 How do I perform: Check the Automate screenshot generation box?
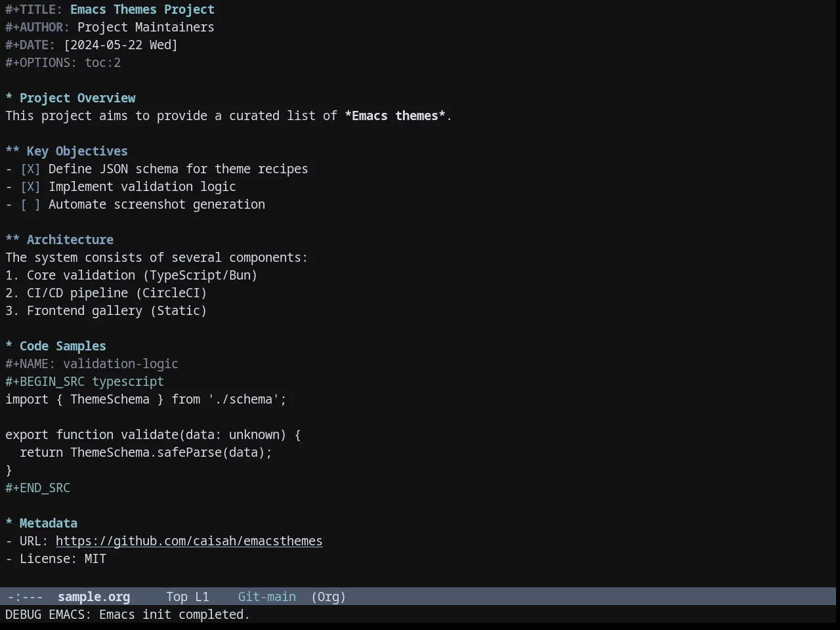click(30, 204)
